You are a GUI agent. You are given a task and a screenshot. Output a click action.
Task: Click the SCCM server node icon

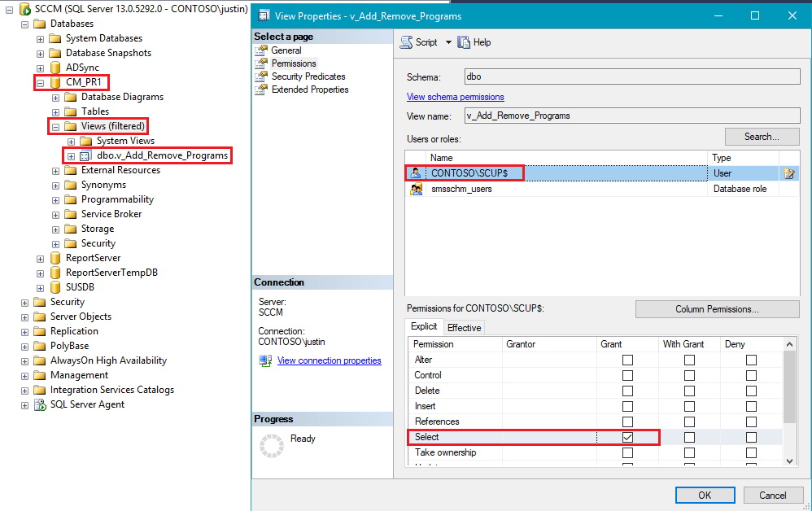[x=25, y=9]
